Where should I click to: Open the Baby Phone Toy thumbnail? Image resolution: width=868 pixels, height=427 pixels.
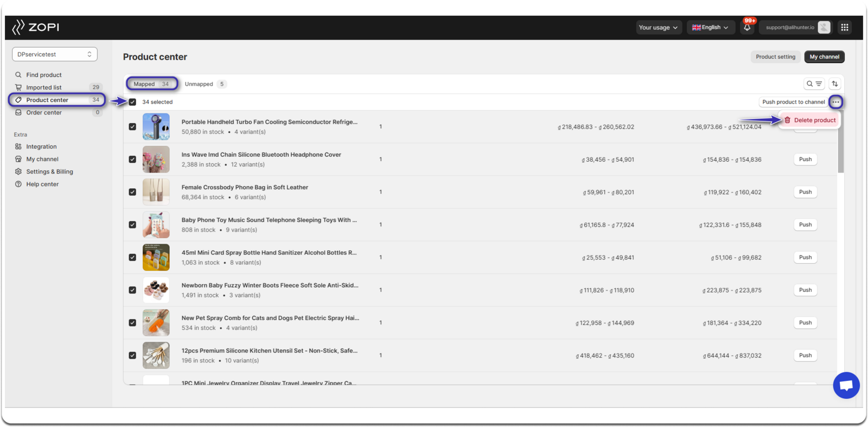pyautogui.click(x=156, y=225)
